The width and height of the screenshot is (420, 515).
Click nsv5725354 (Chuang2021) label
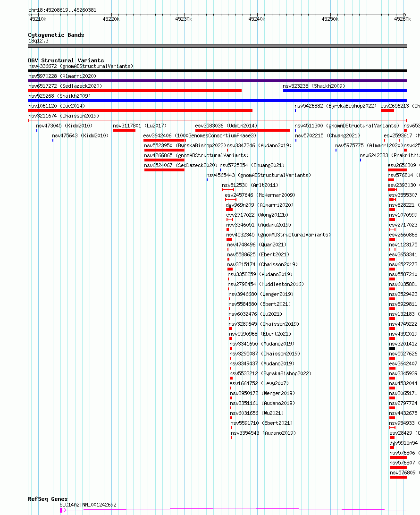pyautogui.click(x=252, y=165)
